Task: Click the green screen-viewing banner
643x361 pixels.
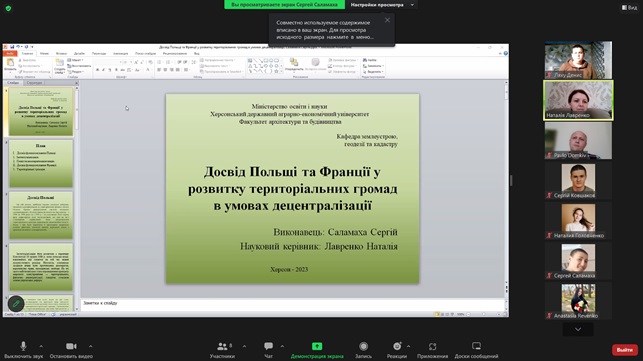Action: pyautogui.click(x=284, y=5)
